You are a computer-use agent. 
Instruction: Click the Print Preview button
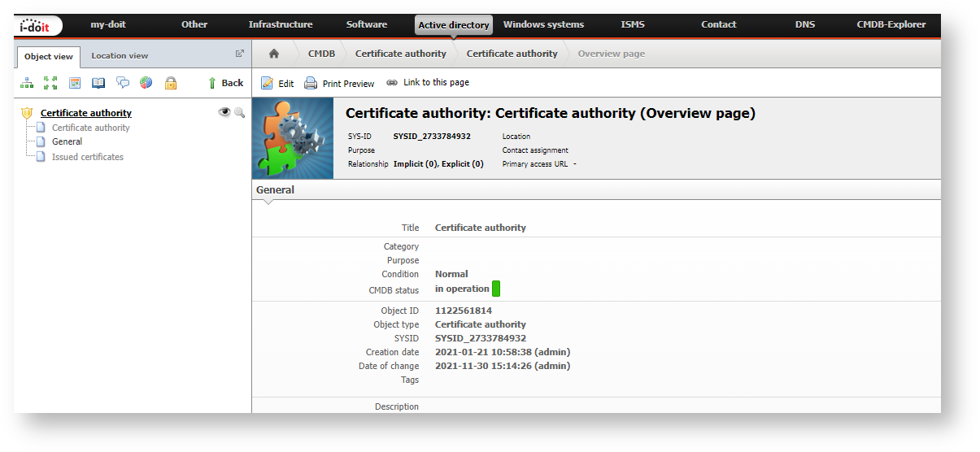(339, 83)
